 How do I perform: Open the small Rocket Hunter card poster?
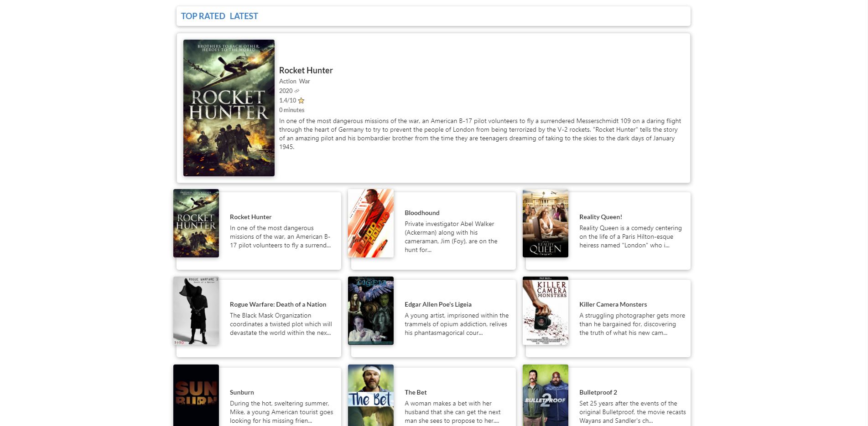(196, 223)
